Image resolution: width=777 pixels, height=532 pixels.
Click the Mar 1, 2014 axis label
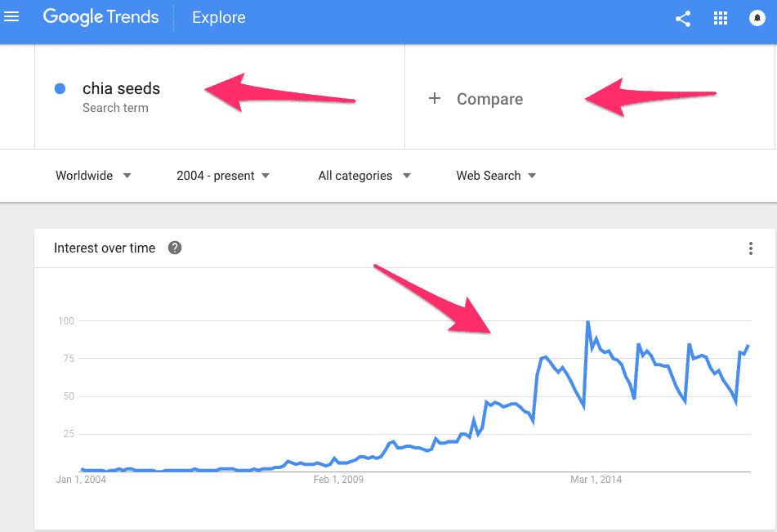[x=596, y=480]
